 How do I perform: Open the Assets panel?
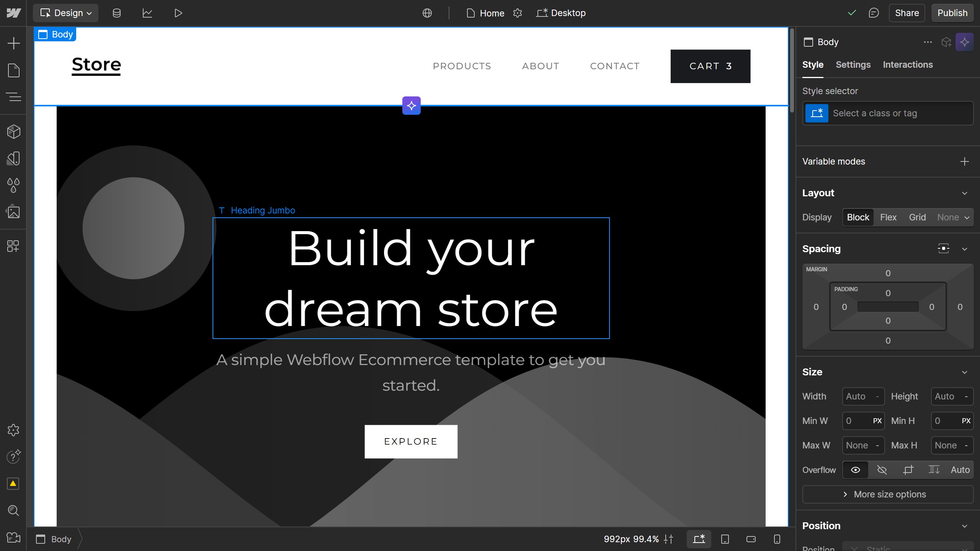coord(14,212)
